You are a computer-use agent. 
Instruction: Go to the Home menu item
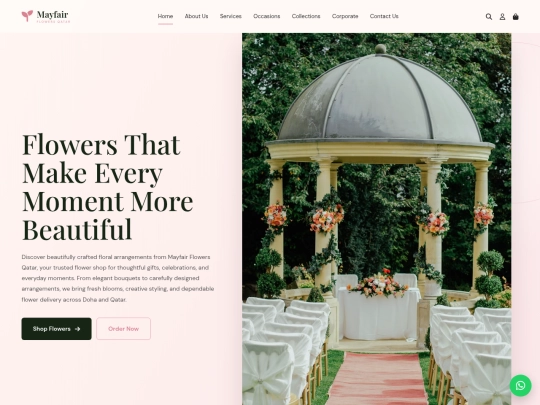point(165,16)
